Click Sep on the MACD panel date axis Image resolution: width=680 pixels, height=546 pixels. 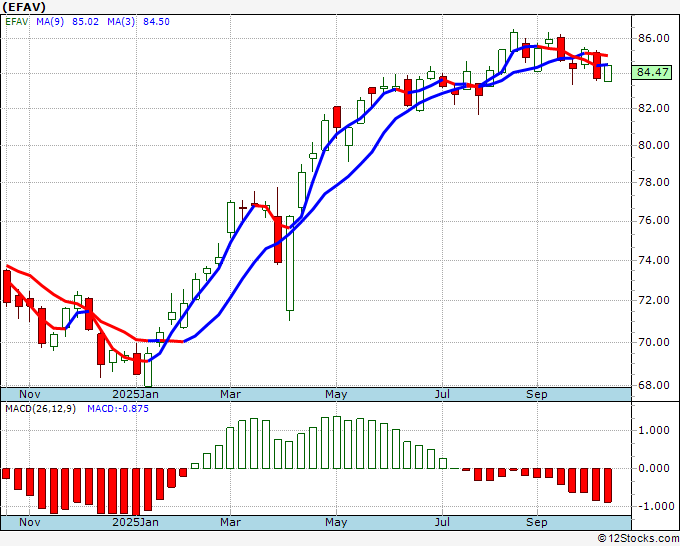[537, 522]
